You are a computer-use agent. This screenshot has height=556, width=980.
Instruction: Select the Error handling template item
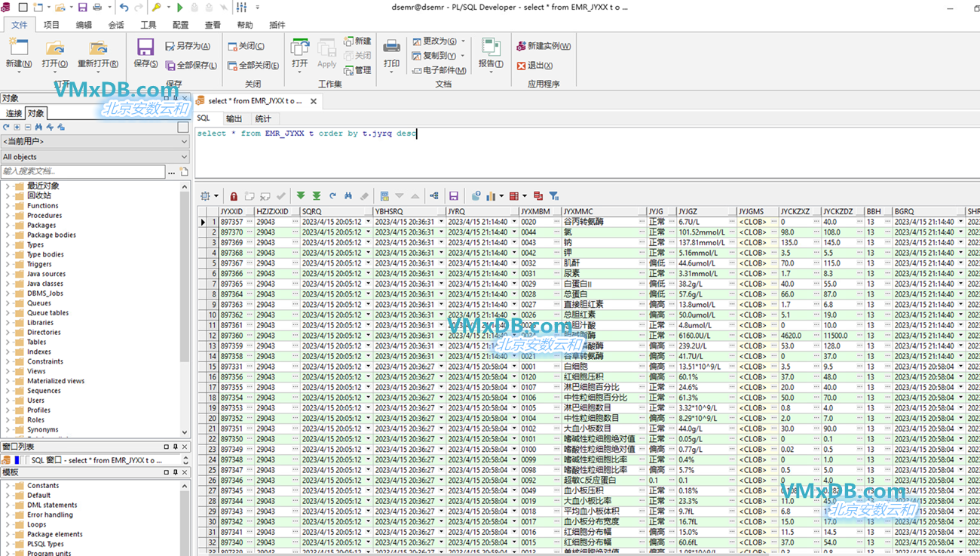tap(50, 515)
